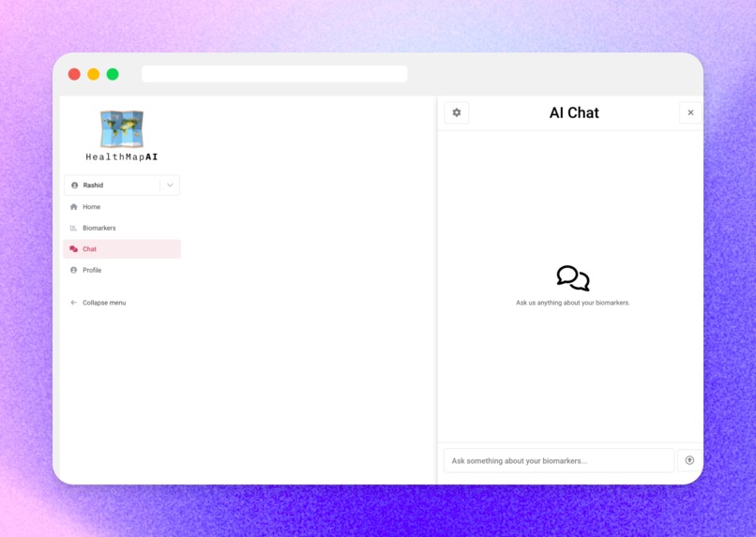Screen dimensions: 756x537
Task: Open Profile in sidebar
Action: (122, 270)
